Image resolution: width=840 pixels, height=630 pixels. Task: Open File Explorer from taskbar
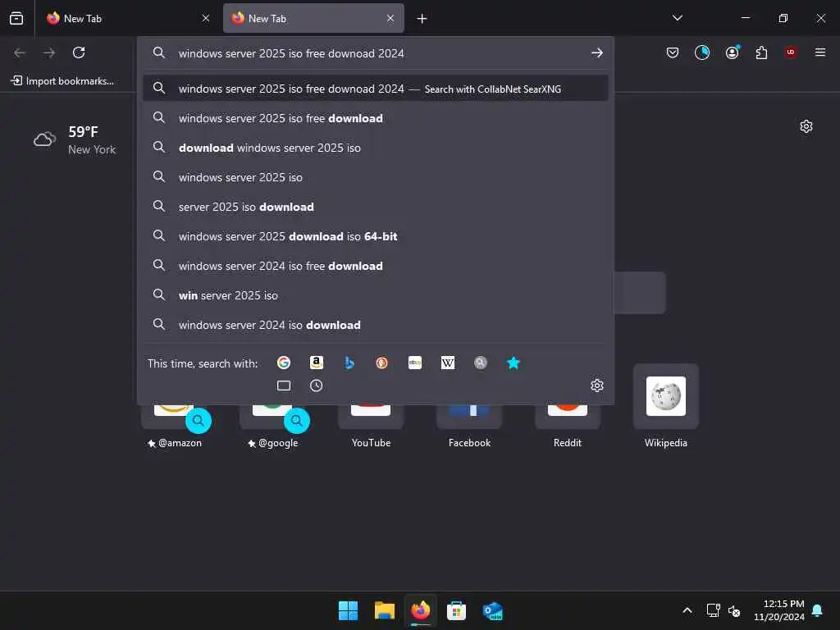[384, 610]
